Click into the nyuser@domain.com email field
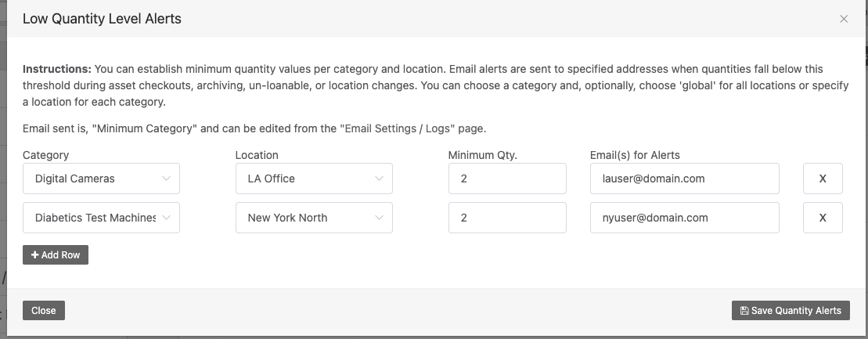The width and height of the screenshot is (868, 339). click(685, 218)
